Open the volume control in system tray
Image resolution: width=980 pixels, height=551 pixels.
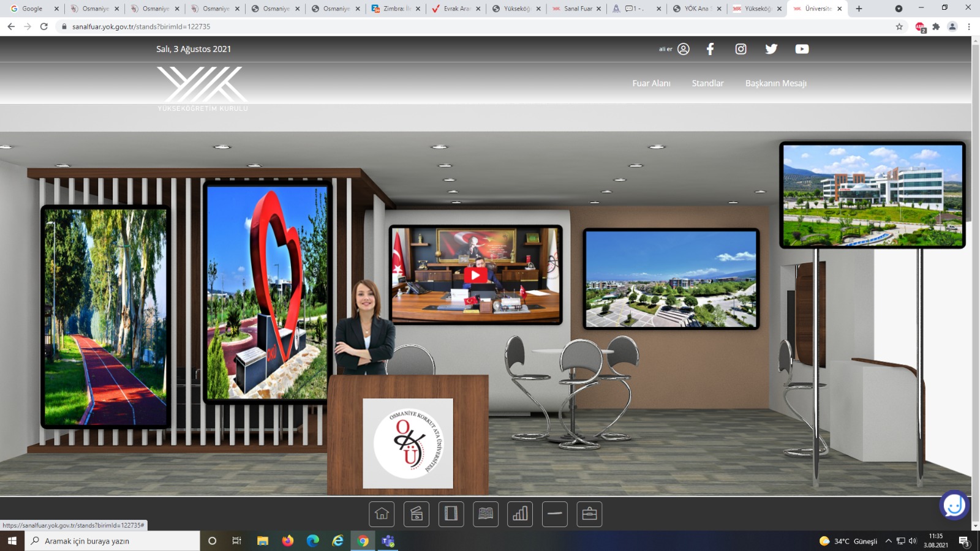coord(913,541)
